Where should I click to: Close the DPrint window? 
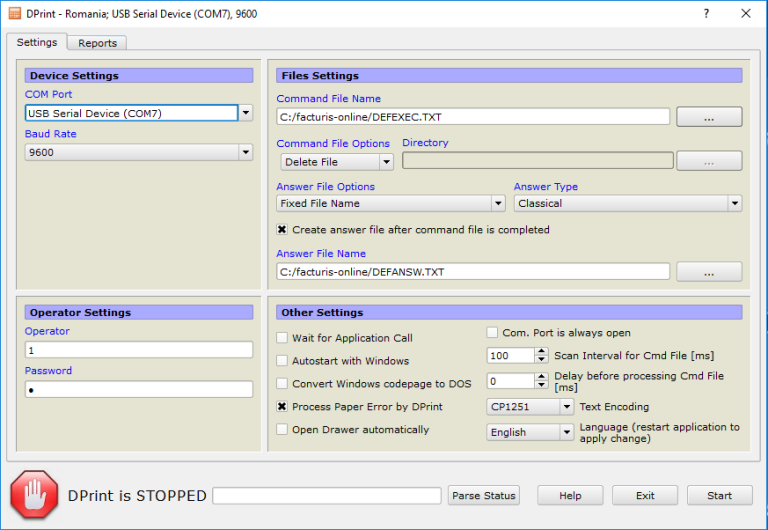[745, 13]
